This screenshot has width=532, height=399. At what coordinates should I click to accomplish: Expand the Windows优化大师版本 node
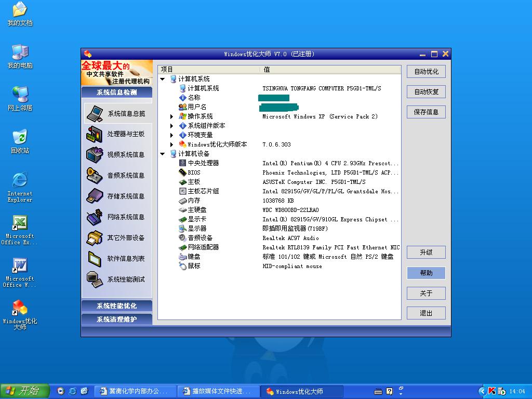coord(171,144)
